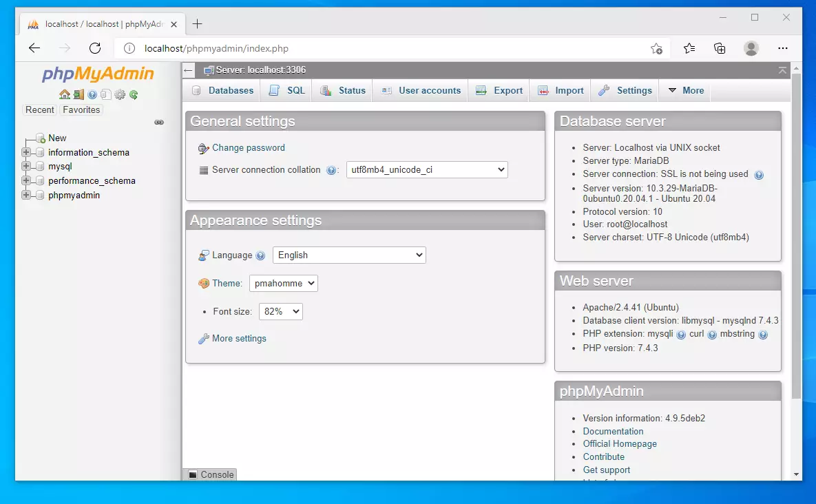The width and height of the screenshot is (816, 504).
Task: Open Theme dropdown showing pmahomme
Action: click(284, 283)
